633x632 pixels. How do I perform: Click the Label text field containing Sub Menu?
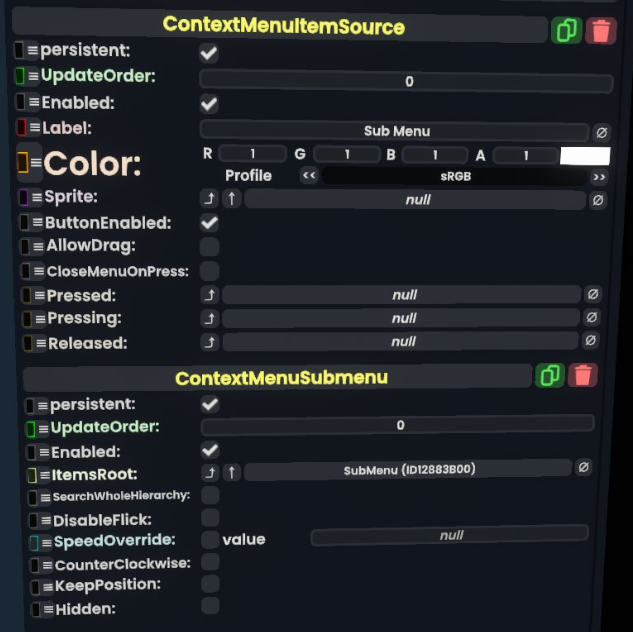tap(395, 131)
